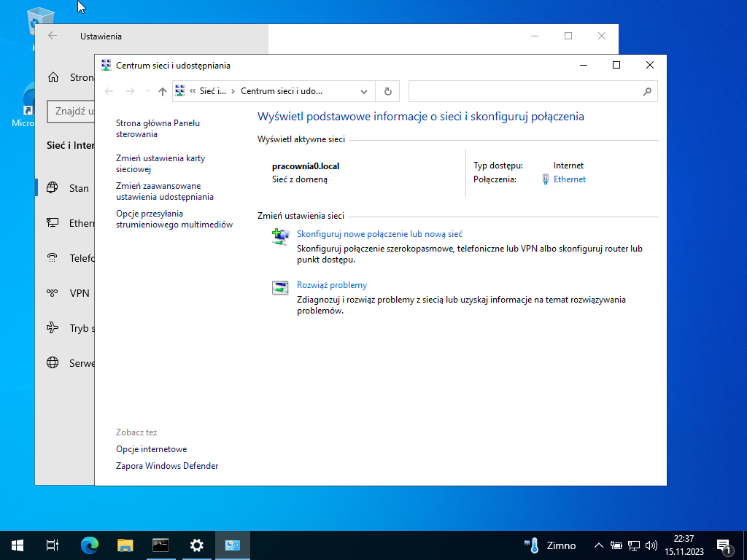Switch to Command Prompt on taskbar
This screenshot has height=560, width=747.
pyautogui.click(x=160, y=545)
